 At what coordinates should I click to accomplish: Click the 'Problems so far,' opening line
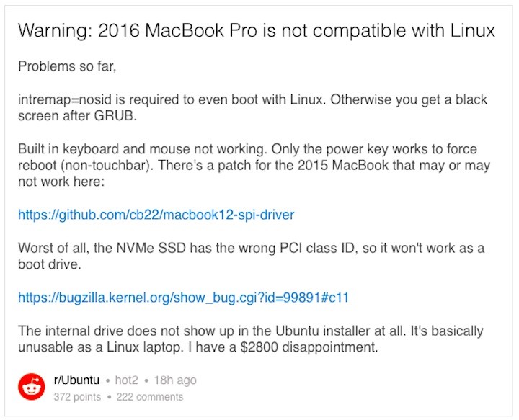click(x=67, y=66)
